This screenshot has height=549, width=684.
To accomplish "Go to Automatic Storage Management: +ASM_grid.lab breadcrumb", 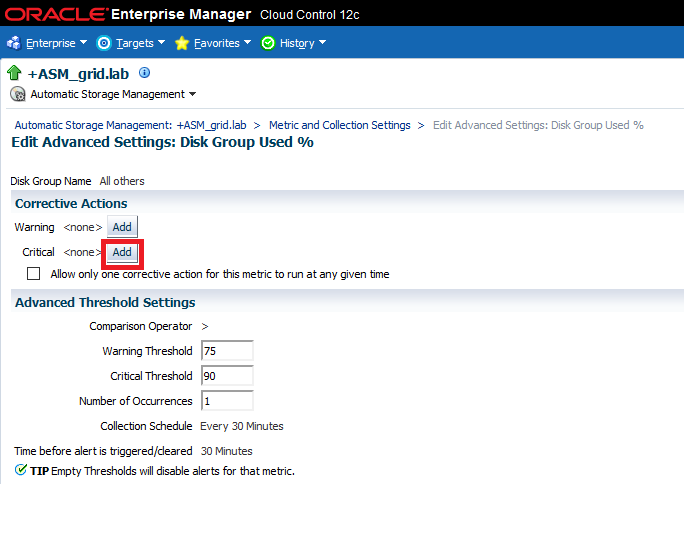I will [130, 125].
